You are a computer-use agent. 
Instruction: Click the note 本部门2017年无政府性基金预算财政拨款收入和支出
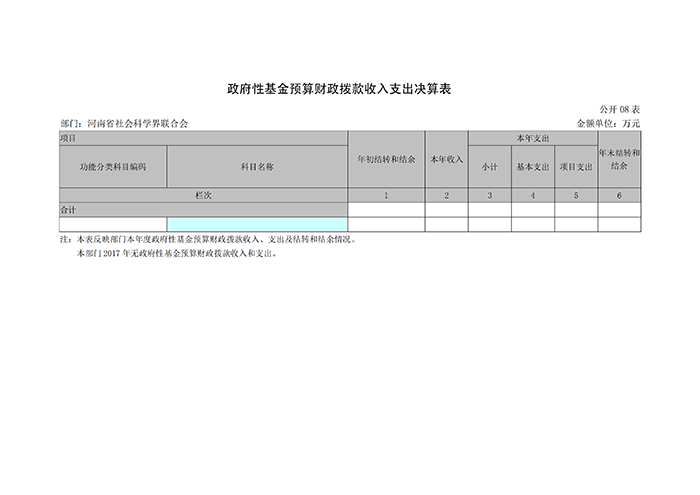coord(178,254)
